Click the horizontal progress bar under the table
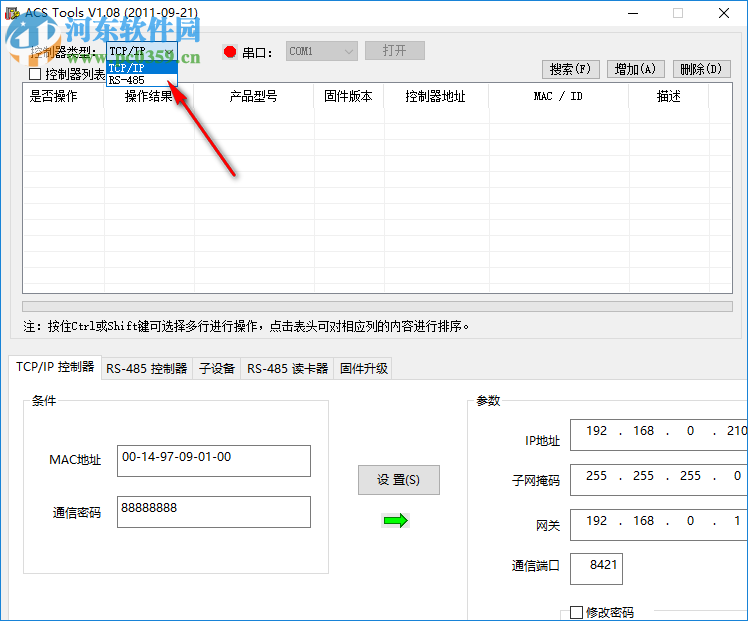Image resolution: width=748 pixels, height=621 pixels. [377, 306]
